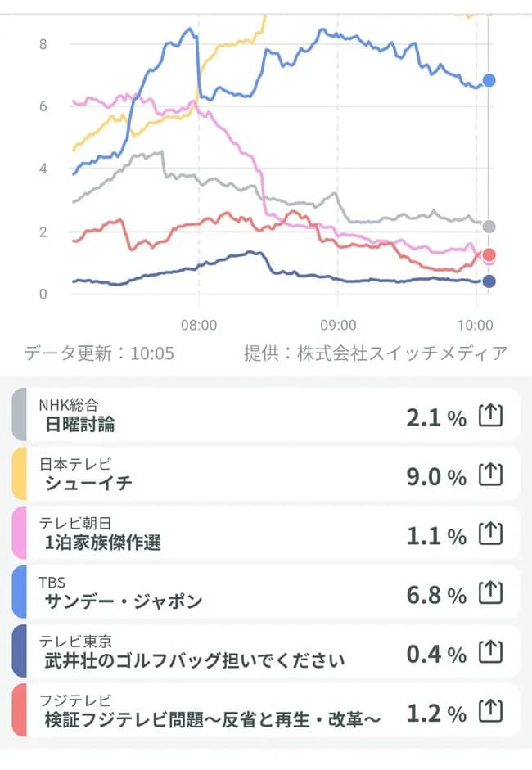
Task: Select the blue endpoint dot on the chart
Action: pyautogui.click(x=489, y=80)
